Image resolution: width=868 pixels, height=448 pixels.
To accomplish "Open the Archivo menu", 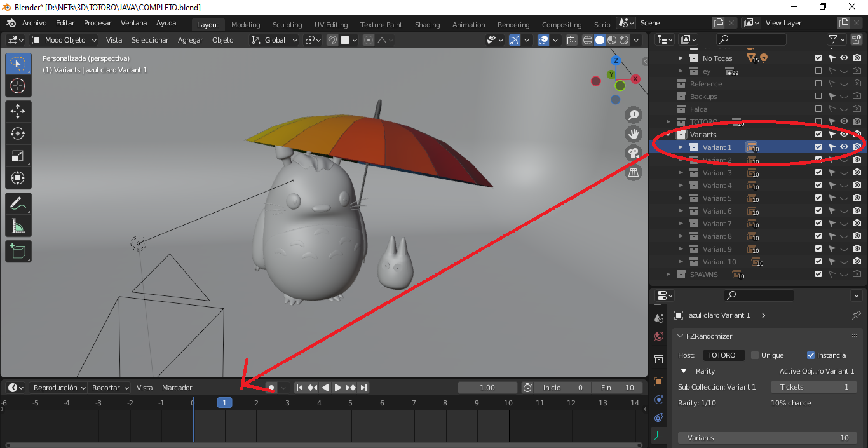I will click(34, 23).
